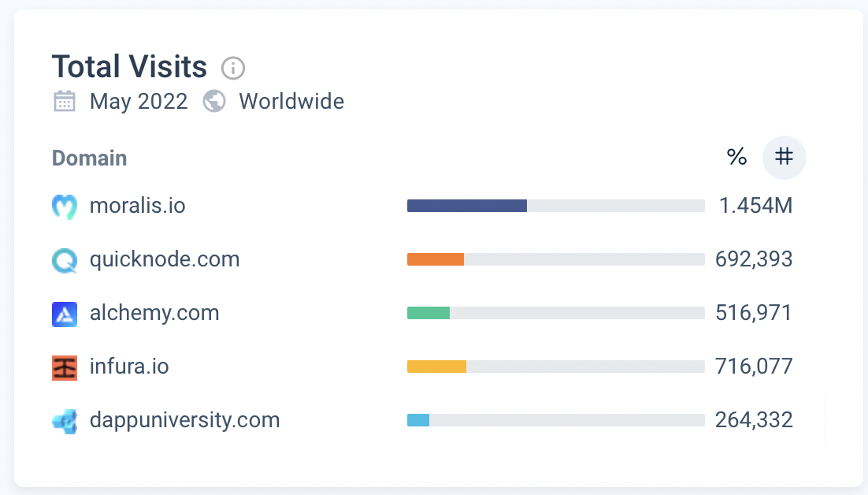868x495 pixels.
Task: Click the moralis.io favicon
Action: tap(64, 207)
